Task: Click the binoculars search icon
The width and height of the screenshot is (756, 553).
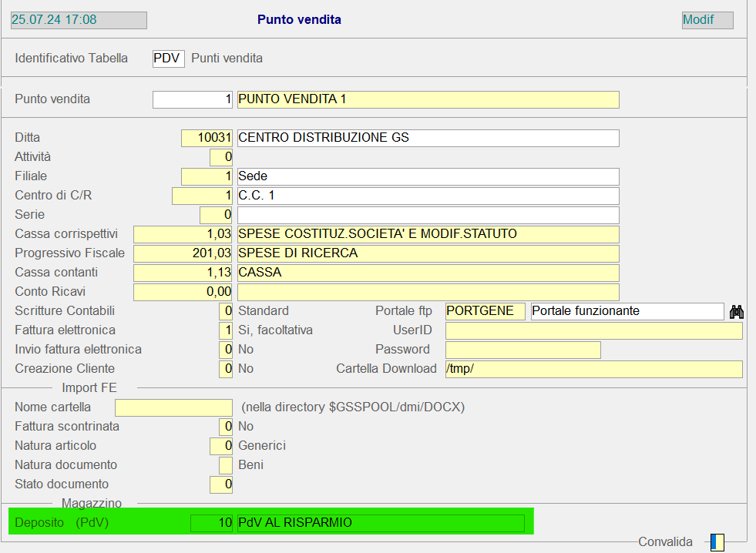Action: pos(737,311)
